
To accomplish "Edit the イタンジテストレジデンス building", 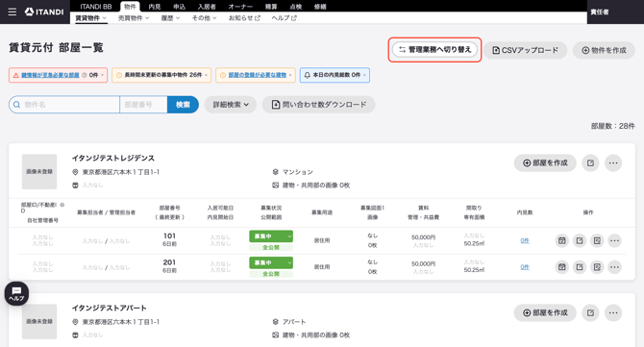I will pyautogui.click(x=590, y=163).
